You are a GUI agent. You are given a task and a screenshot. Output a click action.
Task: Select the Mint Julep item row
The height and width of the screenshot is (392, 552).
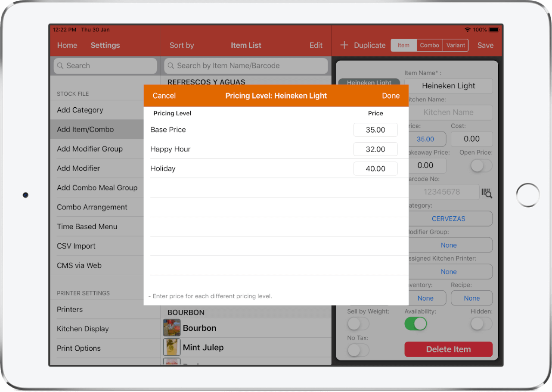[246, 347]
